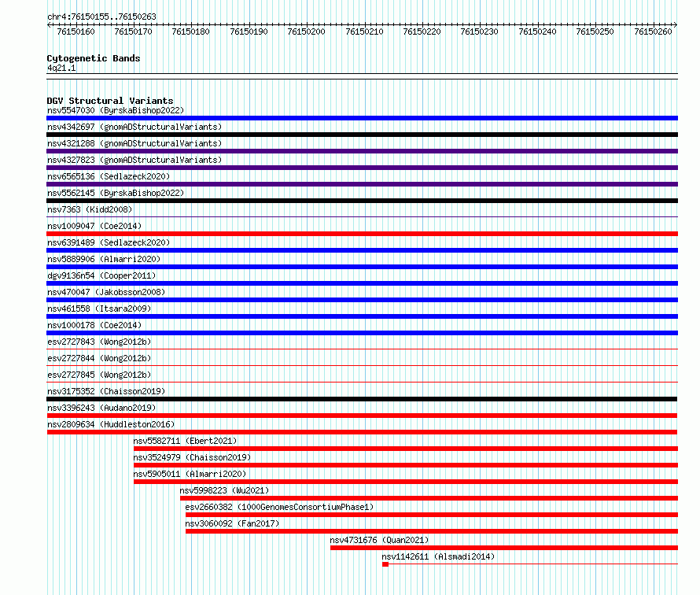The image size is (700, 595).
Task: Click esv2727843 (Wong2012b) label
Action: point(99,342)
